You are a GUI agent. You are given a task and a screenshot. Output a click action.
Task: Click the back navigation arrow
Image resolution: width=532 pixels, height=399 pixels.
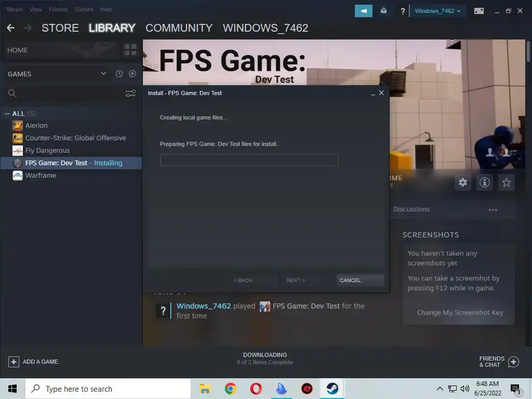pyautogui.click(x=10, y=28)
